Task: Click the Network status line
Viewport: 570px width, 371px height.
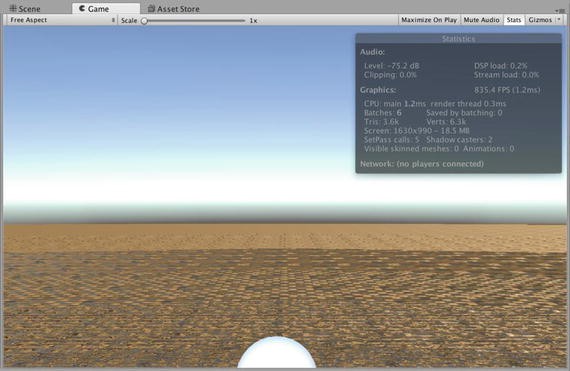Action: (x=422, y=164)
